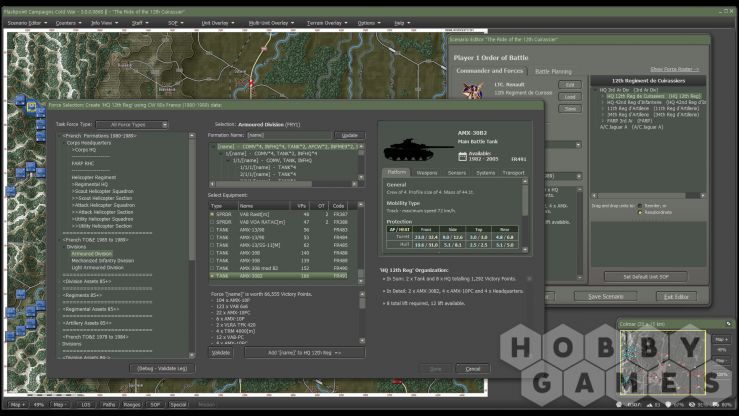
Task: Click the Paths button in bottom toolbar
Action: (x=109, y=405)
